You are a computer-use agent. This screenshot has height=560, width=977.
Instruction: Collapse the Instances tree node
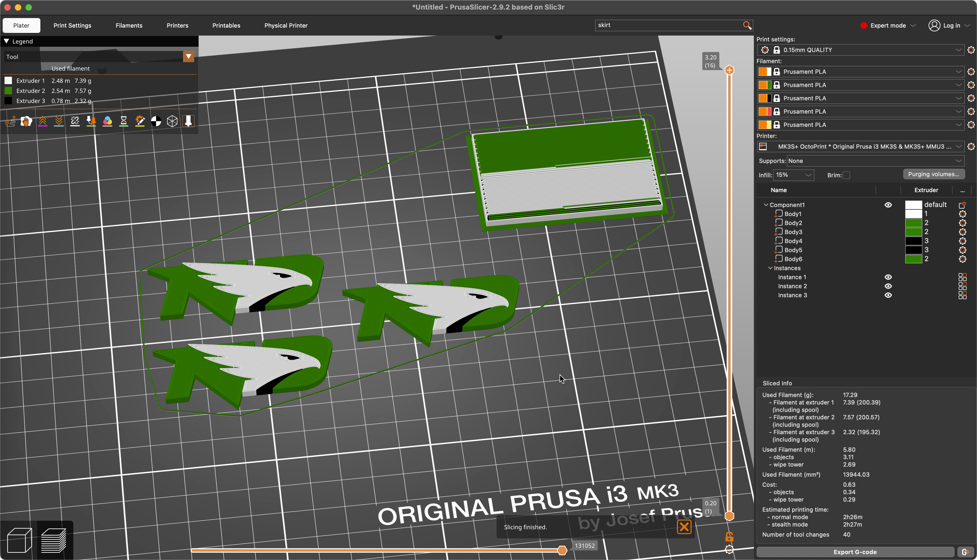pos(770,269)
